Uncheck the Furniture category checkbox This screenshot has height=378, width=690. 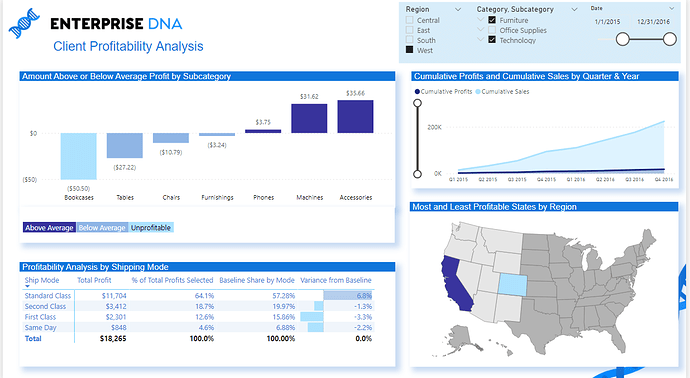[492, 20]
